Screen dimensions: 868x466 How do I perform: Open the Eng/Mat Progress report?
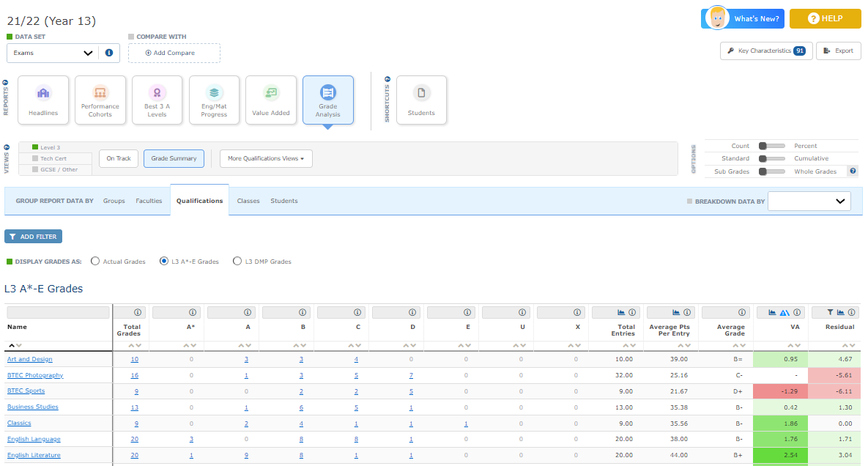pos(214,100)
